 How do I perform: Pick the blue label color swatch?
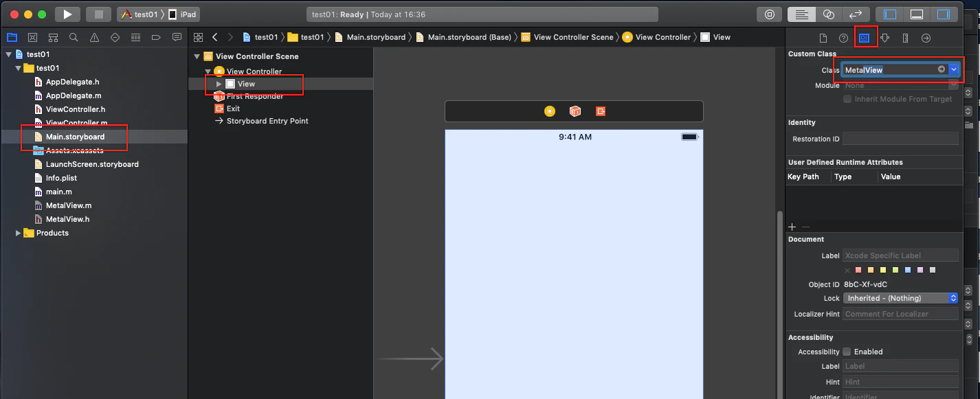pyautogui.click(x=908, y=270)
